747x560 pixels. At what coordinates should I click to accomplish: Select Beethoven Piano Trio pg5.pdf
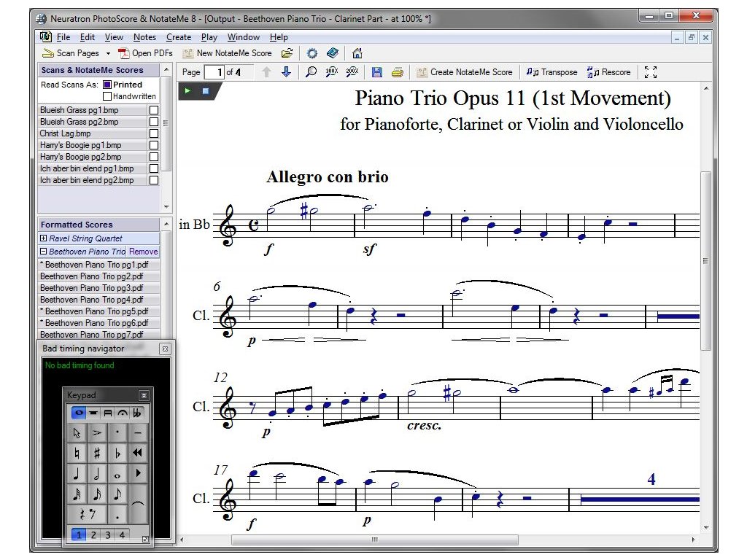pos(98,311)
